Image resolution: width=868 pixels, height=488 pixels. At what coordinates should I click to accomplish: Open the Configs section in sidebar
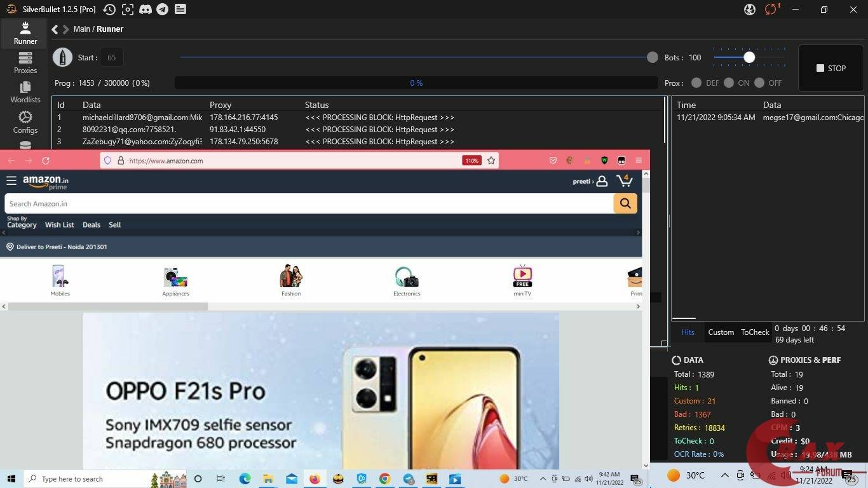[25, 122]
